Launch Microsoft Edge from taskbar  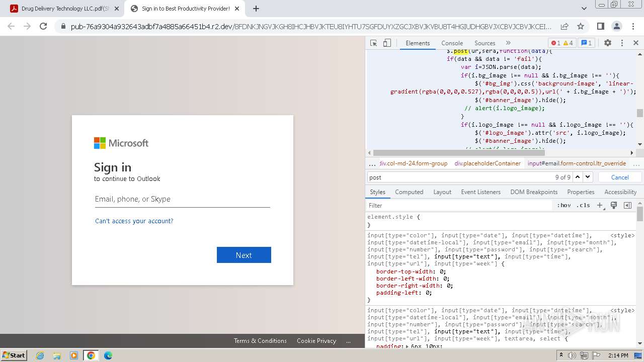coord(108,355)
